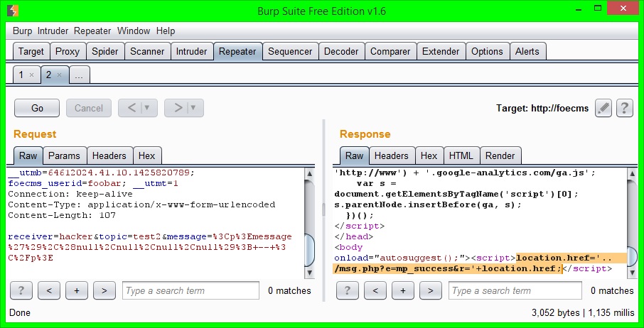
Task: Switch to the Spider tab
Action: [x=104, y=51]
